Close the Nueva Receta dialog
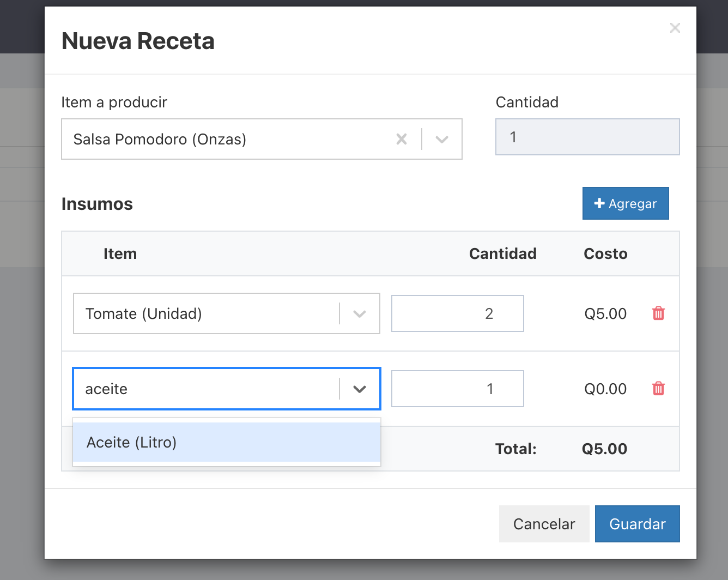The image size is (728, 580). click(x=675, y=28)
